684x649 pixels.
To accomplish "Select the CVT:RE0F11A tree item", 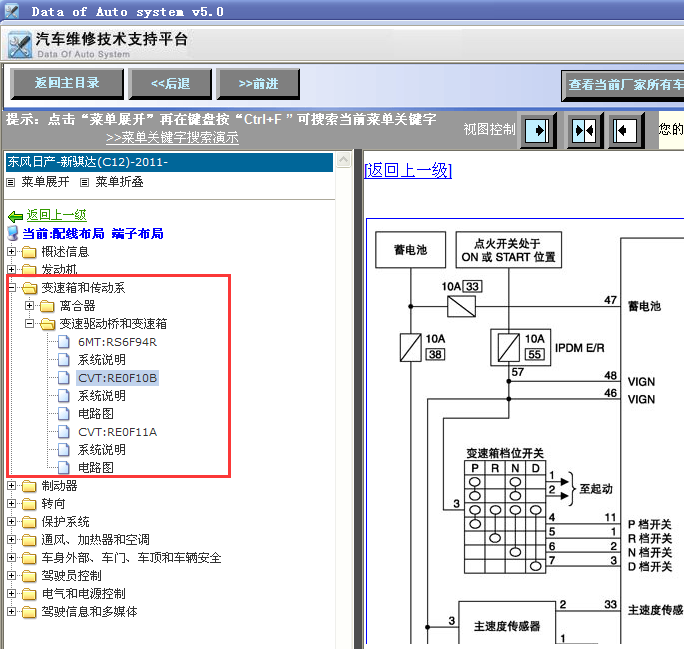I will (117, 432).
